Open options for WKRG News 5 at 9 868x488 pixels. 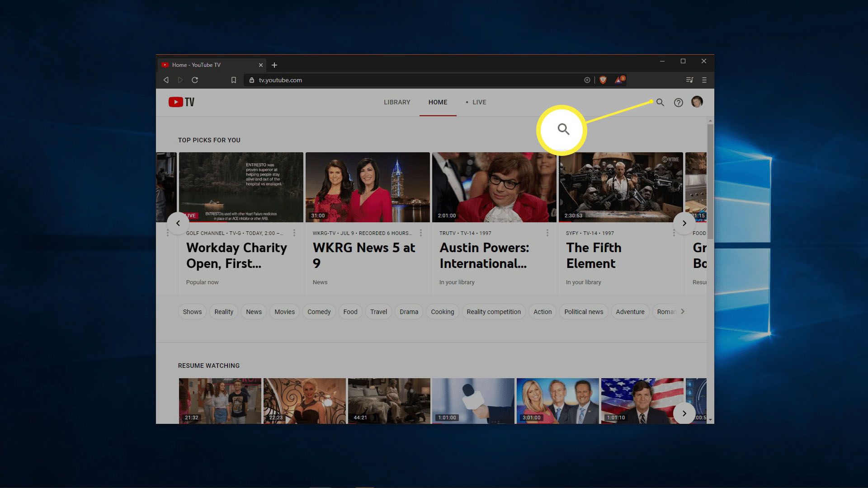point(421,233)
